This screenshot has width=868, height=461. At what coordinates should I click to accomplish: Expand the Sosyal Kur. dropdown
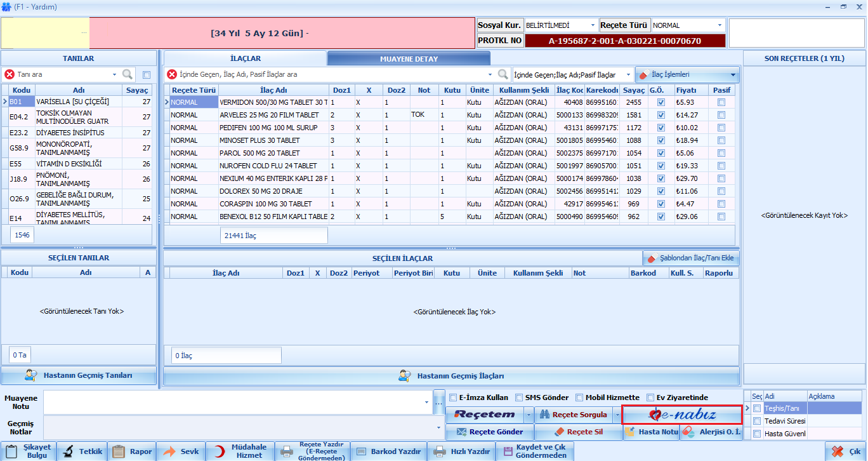pos(593,25)
